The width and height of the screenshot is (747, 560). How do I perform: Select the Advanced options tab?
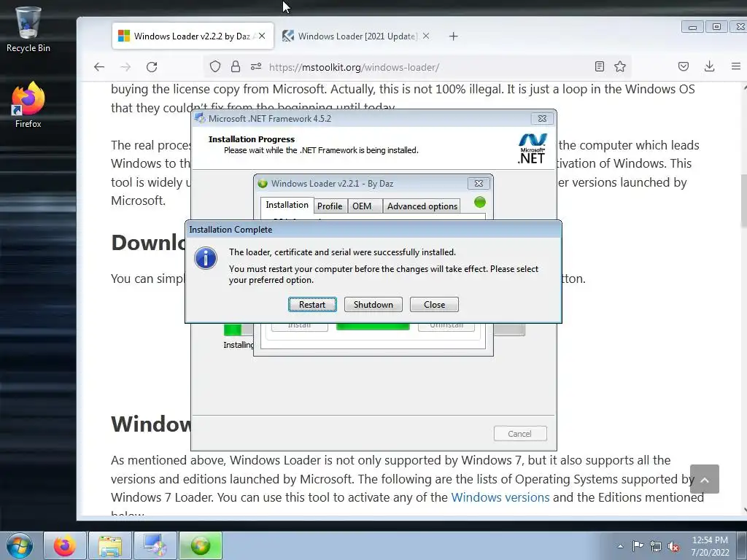[x=422, y=206]
